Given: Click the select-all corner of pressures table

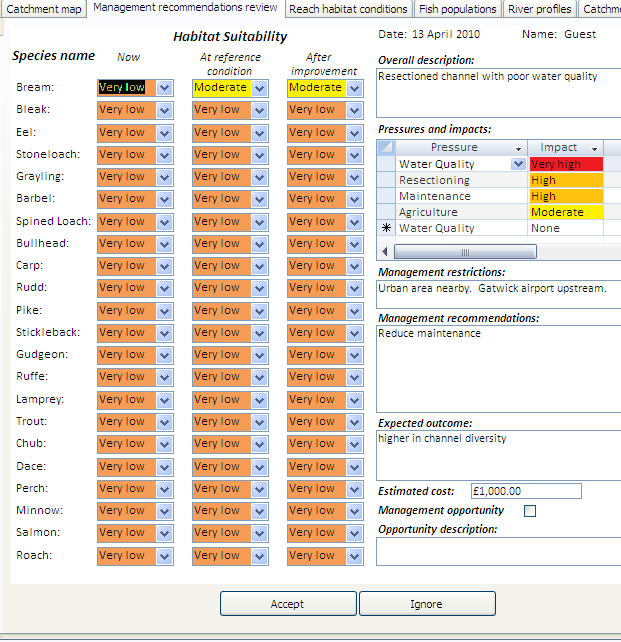Looking at the screenshot, I should tap(386, 147).
